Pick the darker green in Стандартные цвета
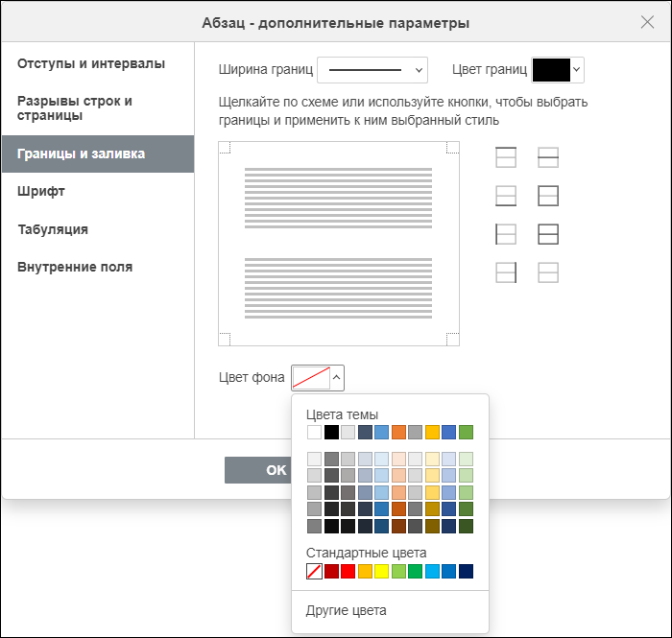672x638 pixels. [x=416, y=571]
